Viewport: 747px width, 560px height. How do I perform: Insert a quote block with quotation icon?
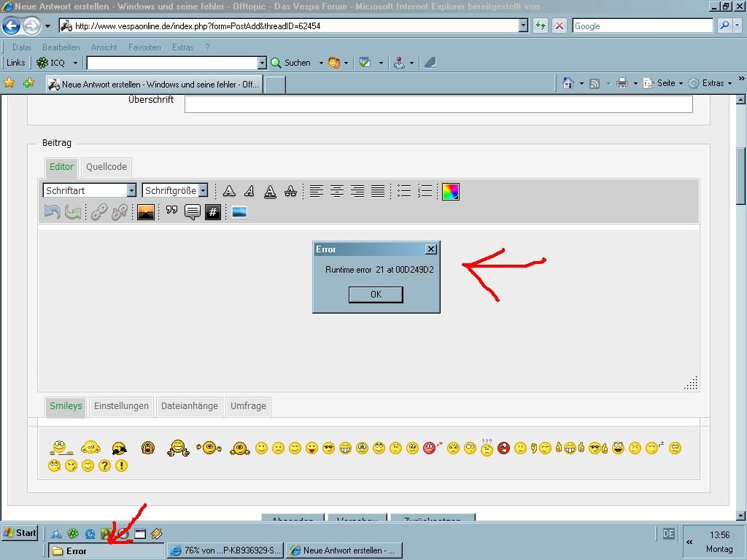pos(171,212)
